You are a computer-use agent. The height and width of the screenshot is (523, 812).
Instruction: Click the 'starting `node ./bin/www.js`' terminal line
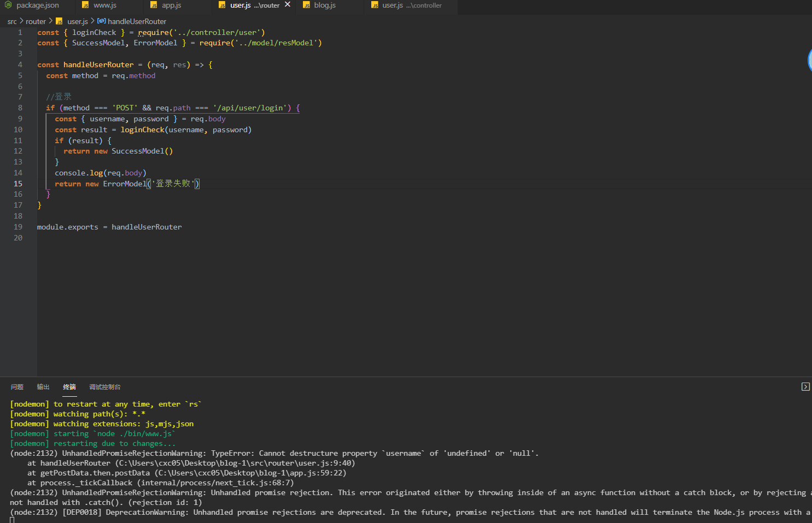tap(93, 434)
